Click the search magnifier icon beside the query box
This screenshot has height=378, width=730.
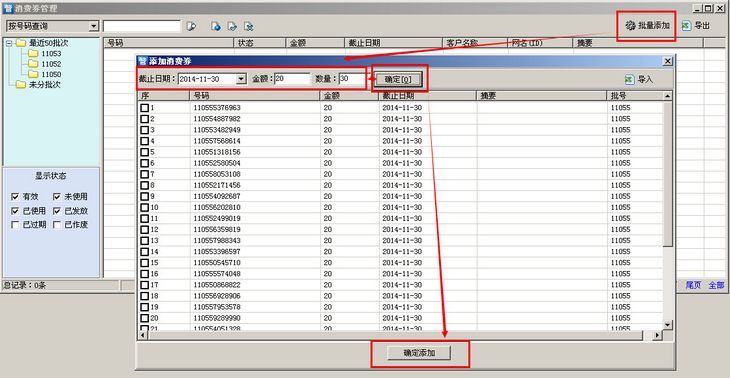[191, 26]
